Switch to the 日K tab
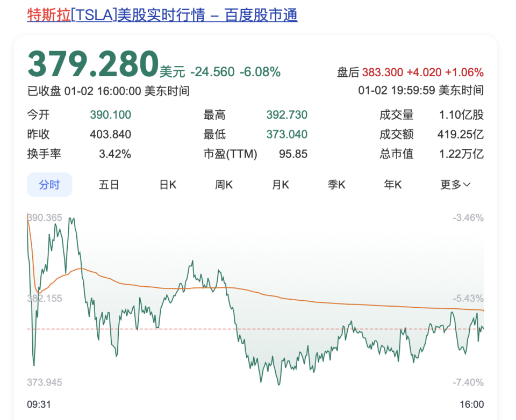This screenshot has width=516, height=420. click(x=168, y=185)
